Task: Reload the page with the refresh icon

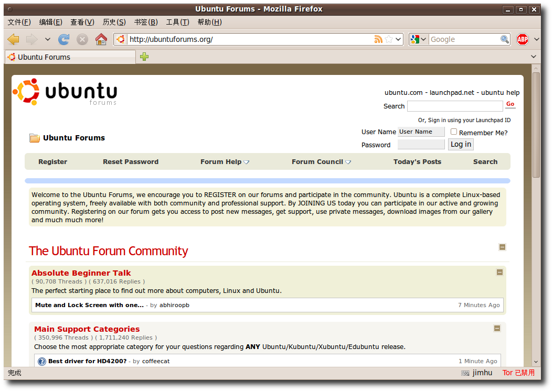Action: tap(64, 39)
